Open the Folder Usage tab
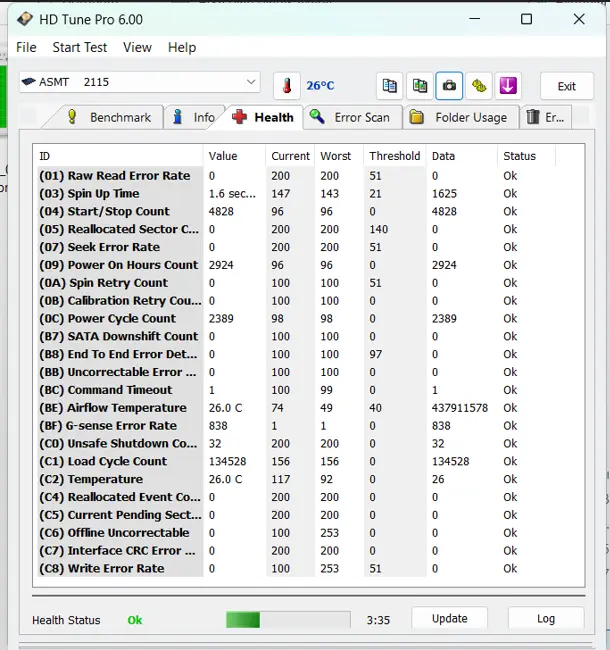Viewport: 610px width, 650px height. [461, 117]
